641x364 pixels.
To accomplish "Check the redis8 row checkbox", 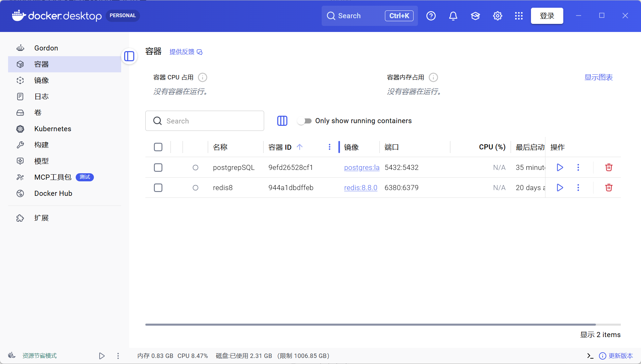I will [x=158, y=188].
